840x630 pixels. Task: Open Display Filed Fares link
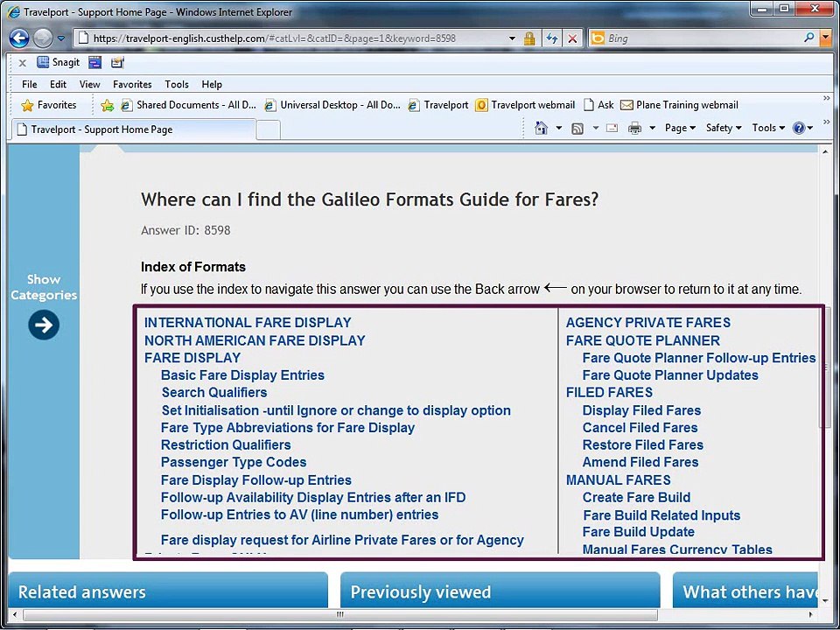[x=641, y=410]
